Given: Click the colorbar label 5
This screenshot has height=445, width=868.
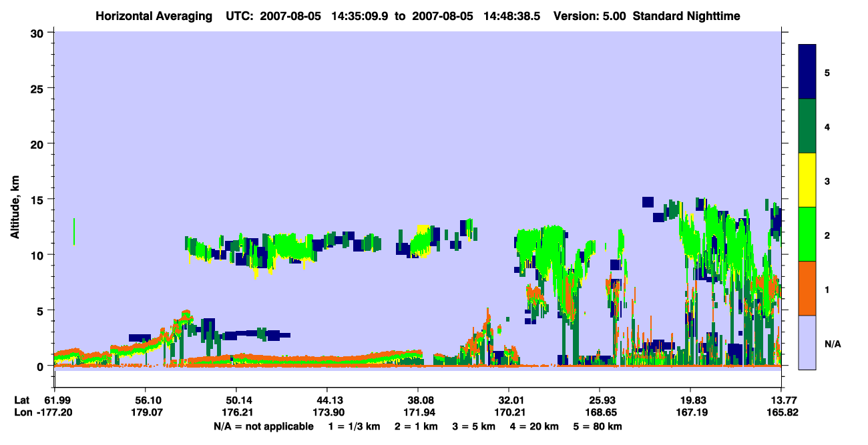Looking at the screenshot, I should coord(827,72).
